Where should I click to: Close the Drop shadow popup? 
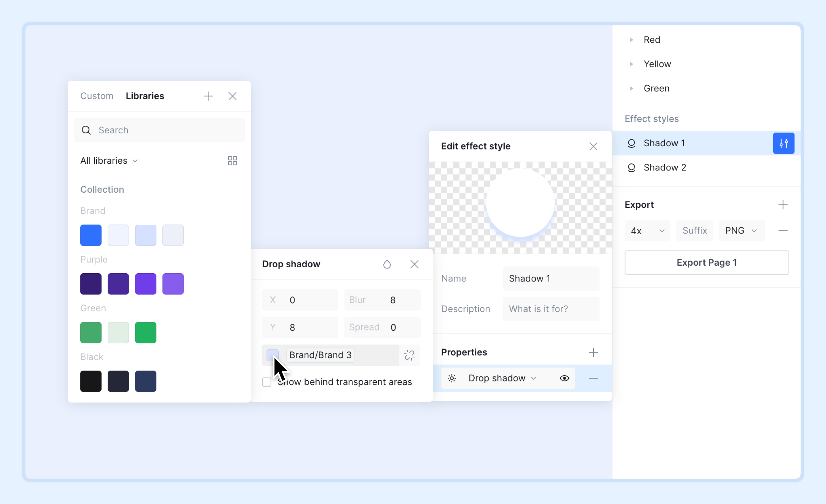click(414, 264)
